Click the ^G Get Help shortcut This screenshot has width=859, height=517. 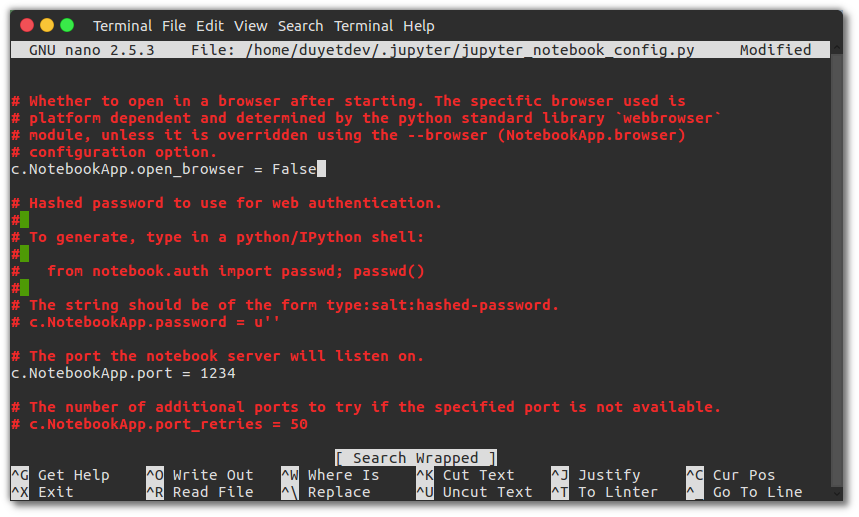[x=60, y=475]
